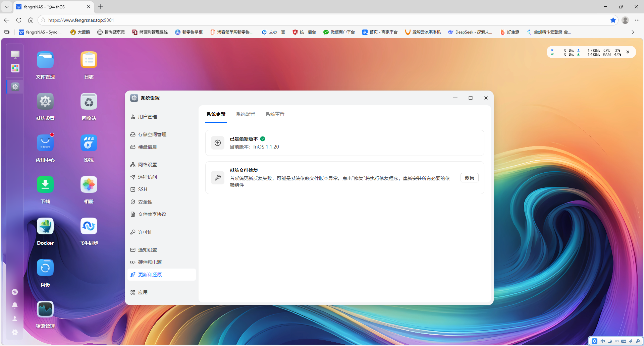Open the 应用中心 app store
The height and width of the screenshot is (346, 644).
[45, 142]
